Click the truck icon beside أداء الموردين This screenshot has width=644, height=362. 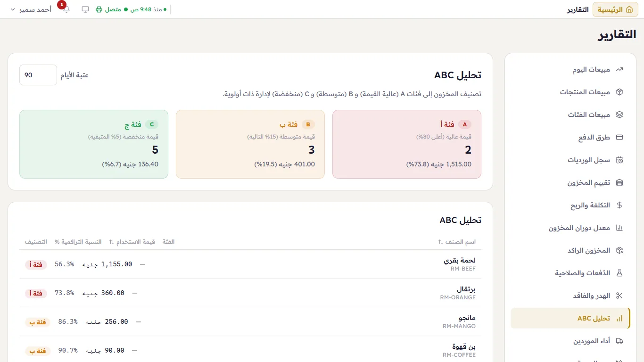point(619,341)
